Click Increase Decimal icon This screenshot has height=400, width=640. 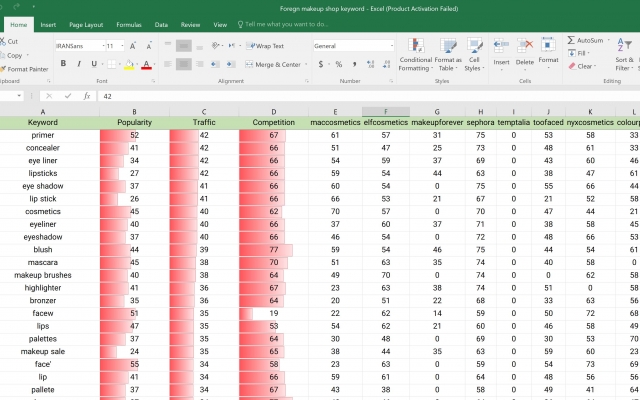tap(371, 64)
